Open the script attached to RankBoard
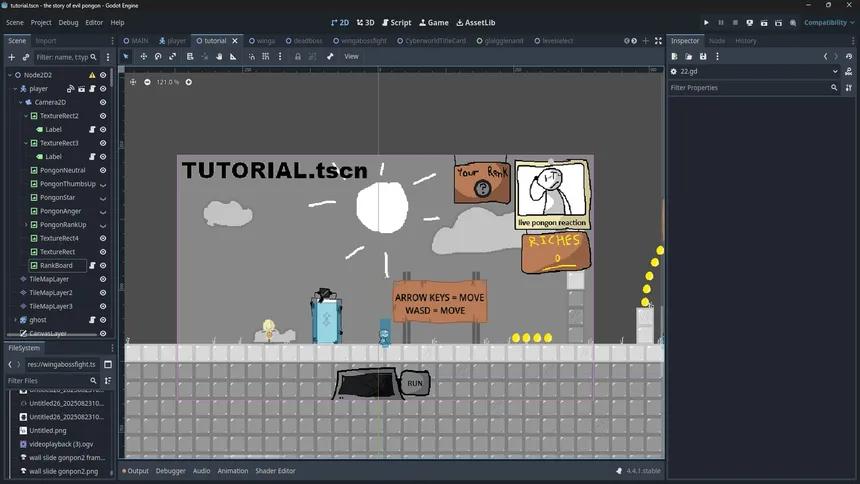The image size is (860, 484). coord(91,265)
